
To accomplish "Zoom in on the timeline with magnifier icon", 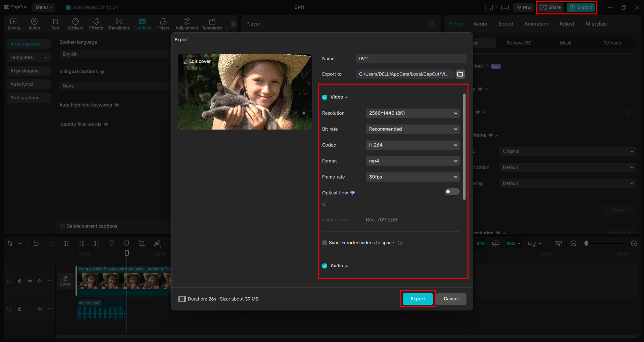I will (x=633, y=243).
